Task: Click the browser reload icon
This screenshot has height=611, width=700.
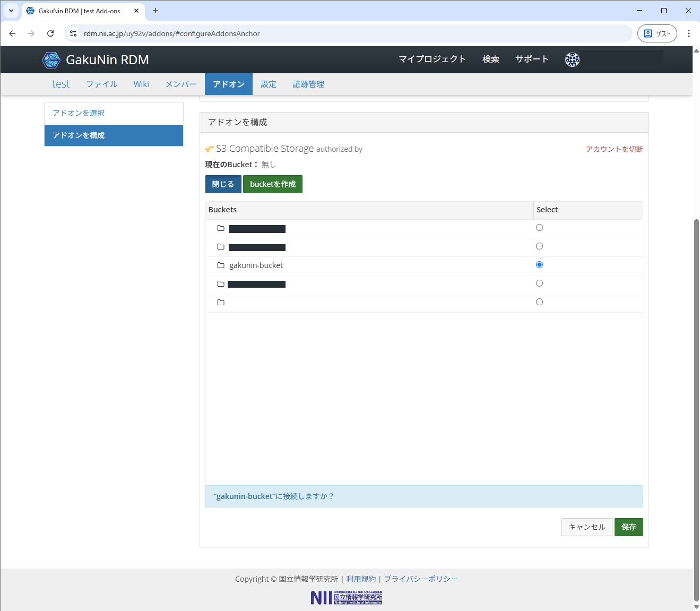Action: [50, 33]
